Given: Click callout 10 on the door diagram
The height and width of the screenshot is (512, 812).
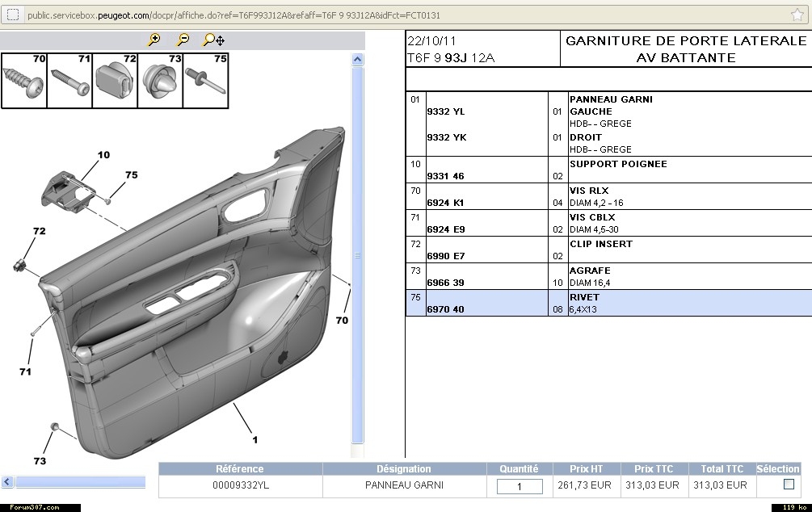Looking at the screenshot, I should [x=103, y=154].
